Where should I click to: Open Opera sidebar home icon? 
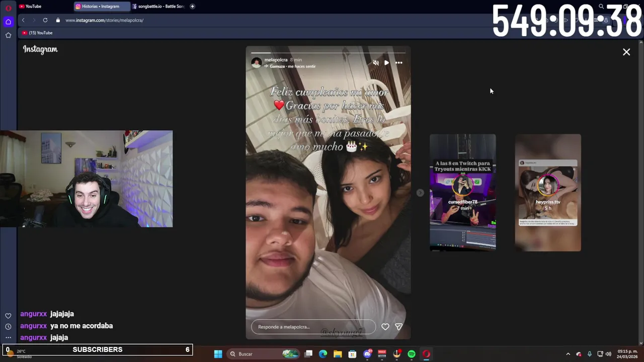pyautogui.click(x=8, y=22)
